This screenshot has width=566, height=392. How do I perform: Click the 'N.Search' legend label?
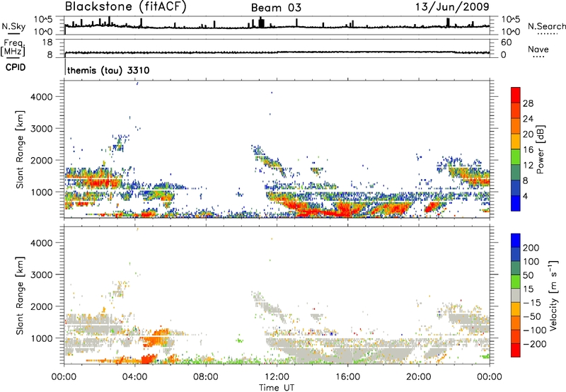pos(546,26)
